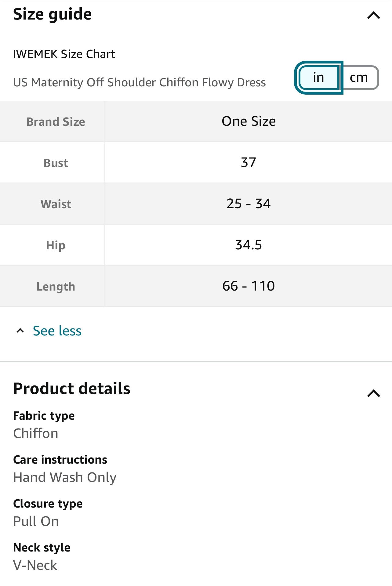
Task: Click the Brand Size row header
Action: point(56,122)
